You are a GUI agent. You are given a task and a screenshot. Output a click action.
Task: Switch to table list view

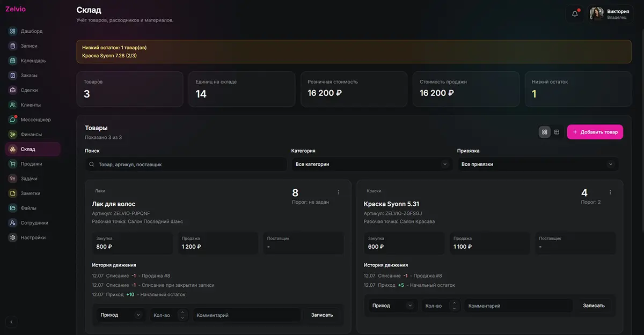[x=557, y=132]
